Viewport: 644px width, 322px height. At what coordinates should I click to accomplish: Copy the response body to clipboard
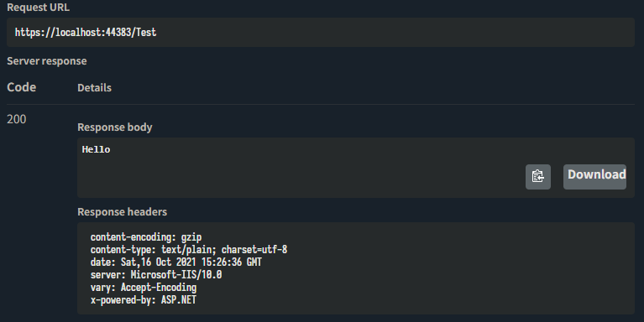coord(538,177)
